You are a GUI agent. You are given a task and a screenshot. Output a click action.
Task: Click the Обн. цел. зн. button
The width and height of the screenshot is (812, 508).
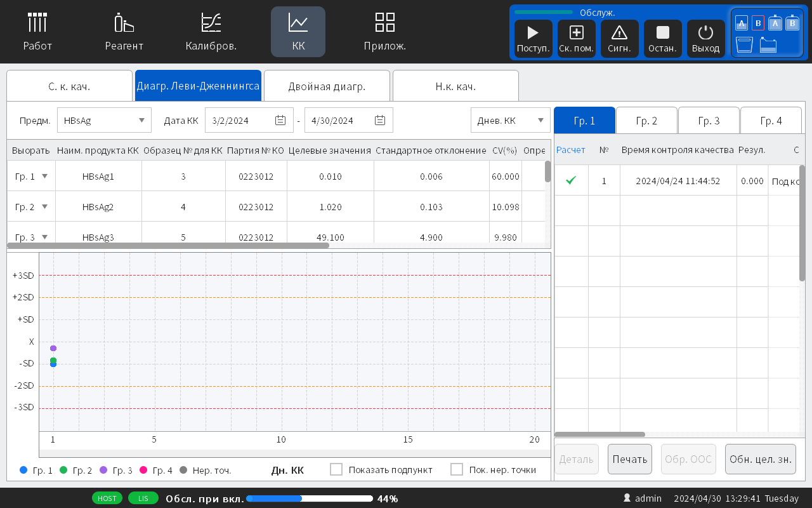tap(761, 459)
